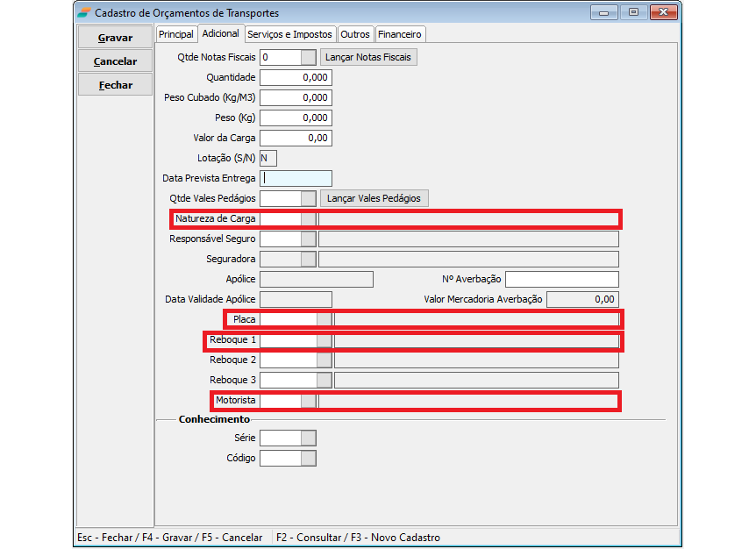Click Lançar Notas Fiscais

(x=367, y=57)
